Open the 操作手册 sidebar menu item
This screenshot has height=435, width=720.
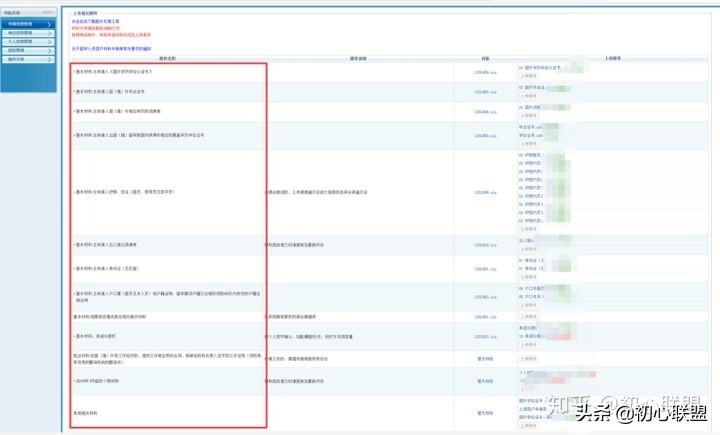28,59
